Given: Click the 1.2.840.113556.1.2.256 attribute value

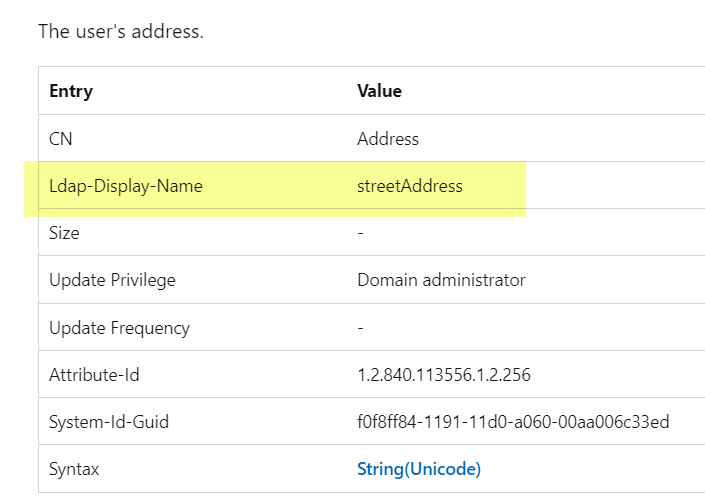Looking at the screenshot, I should click(x=444, y=375).
